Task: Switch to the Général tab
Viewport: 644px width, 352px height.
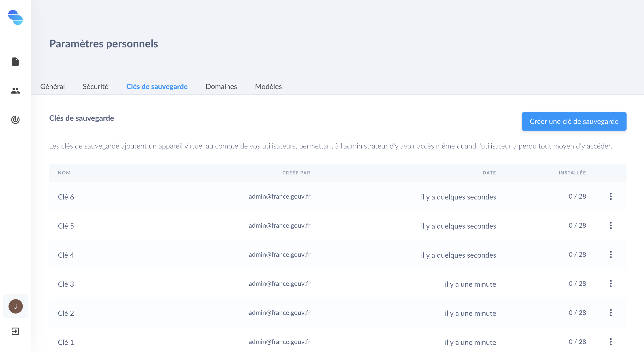Action: pyautogui.click(x=53, y=87)
